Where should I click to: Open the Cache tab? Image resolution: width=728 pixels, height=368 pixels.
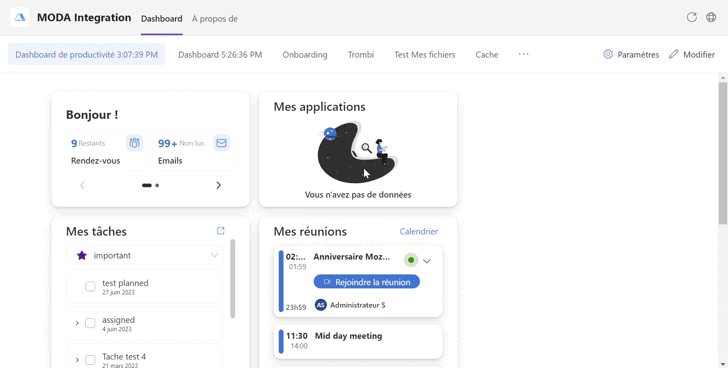(x=487, y=54)
